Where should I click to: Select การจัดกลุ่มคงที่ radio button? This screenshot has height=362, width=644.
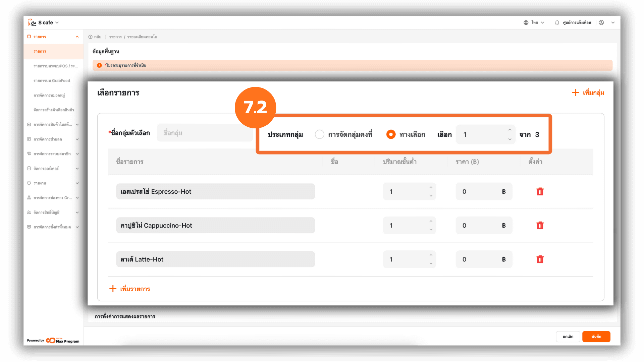click(319, 134)
